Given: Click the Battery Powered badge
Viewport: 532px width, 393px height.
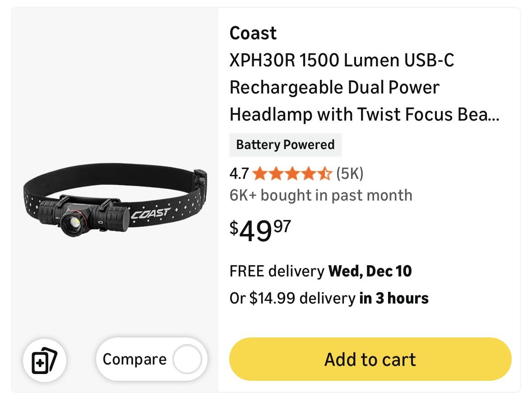Looking at the screenshot, I should click(286, 145).
